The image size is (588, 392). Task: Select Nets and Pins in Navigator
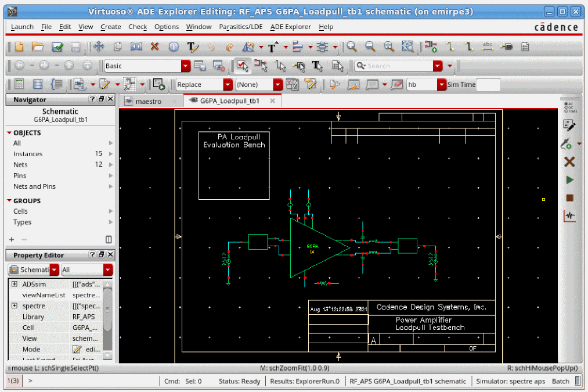(x=34, y=186)
